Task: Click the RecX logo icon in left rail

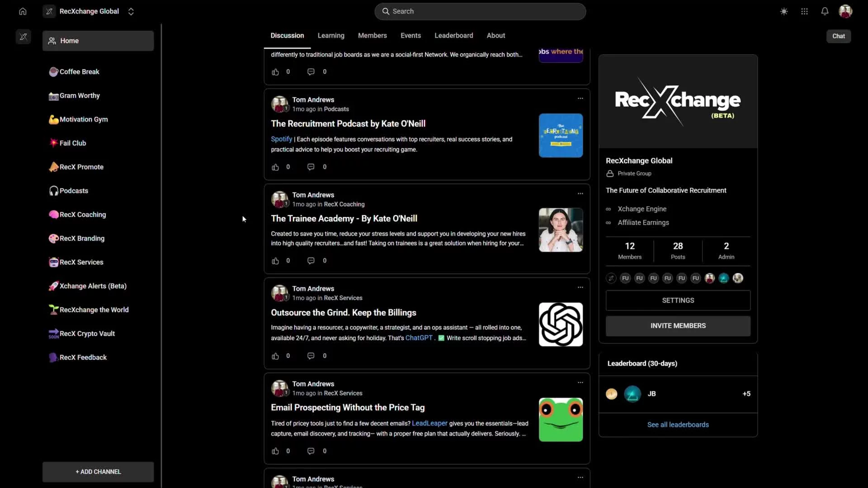Action: [24, 37]
